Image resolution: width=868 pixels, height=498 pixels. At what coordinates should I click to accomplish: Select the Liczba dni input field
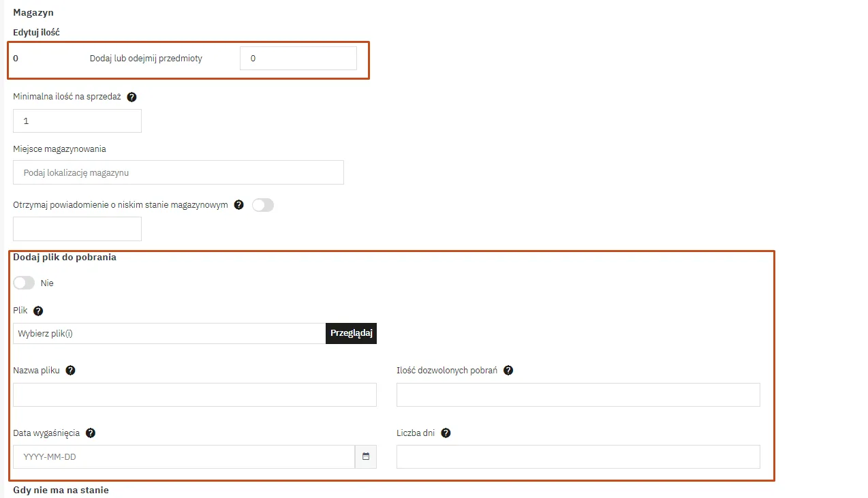(x=578, y=457)
